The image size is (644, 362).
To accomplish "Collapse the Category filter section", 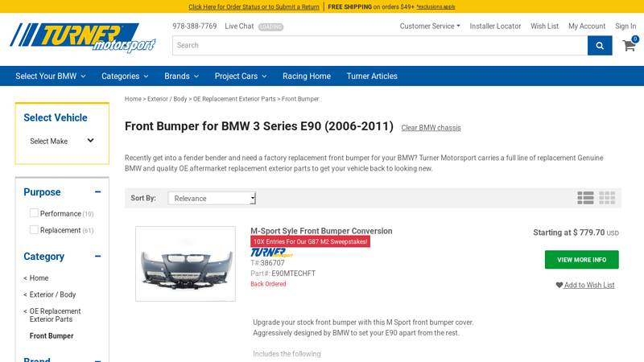I will (97, 256).
